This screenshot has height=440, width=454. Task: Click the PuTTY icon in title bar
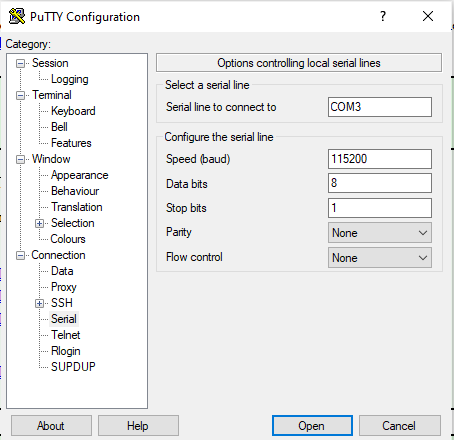[17, 16]
